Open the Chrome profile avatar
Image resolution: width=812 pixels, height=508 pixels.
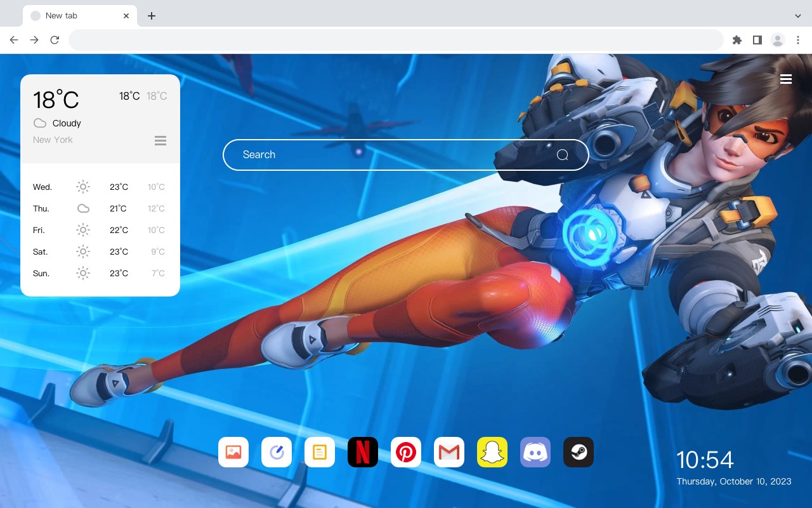[777, 40]
